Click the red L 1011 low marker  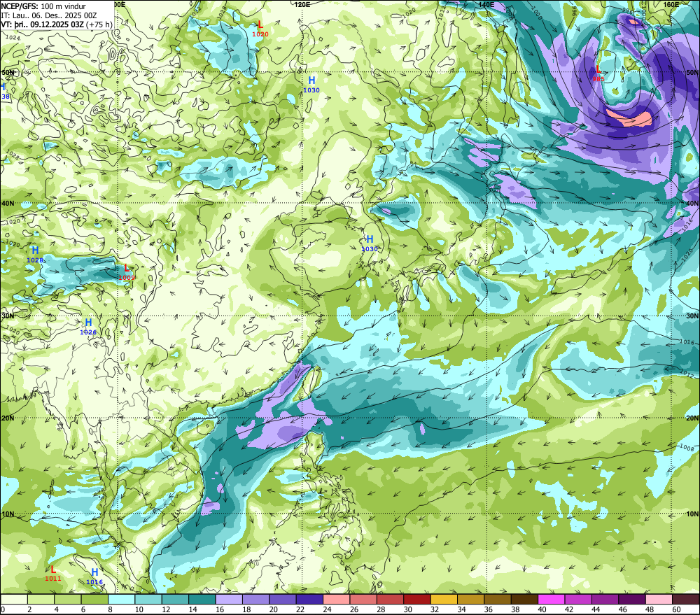pyautogui.click(x=53, y=573)
